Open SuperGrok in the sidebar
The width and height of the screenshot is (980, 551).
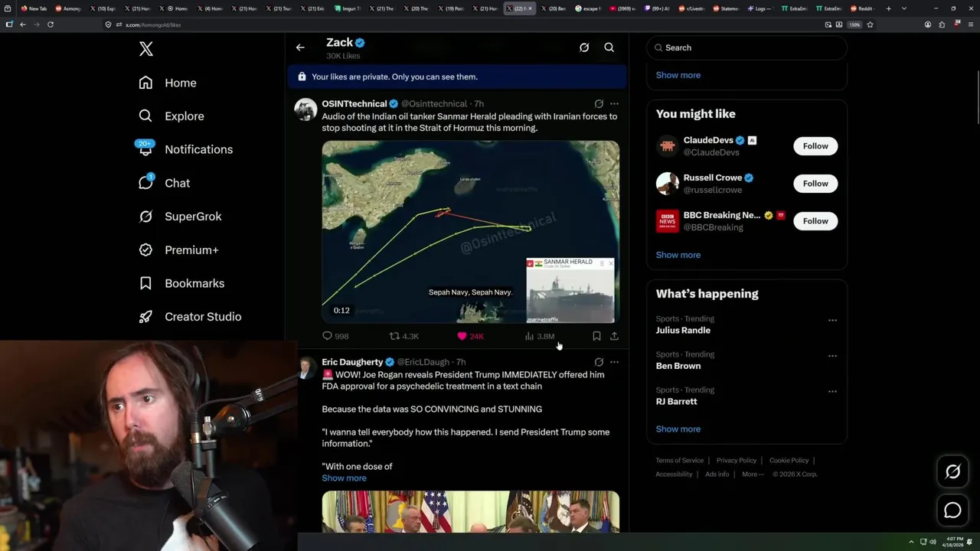point(180,217)
